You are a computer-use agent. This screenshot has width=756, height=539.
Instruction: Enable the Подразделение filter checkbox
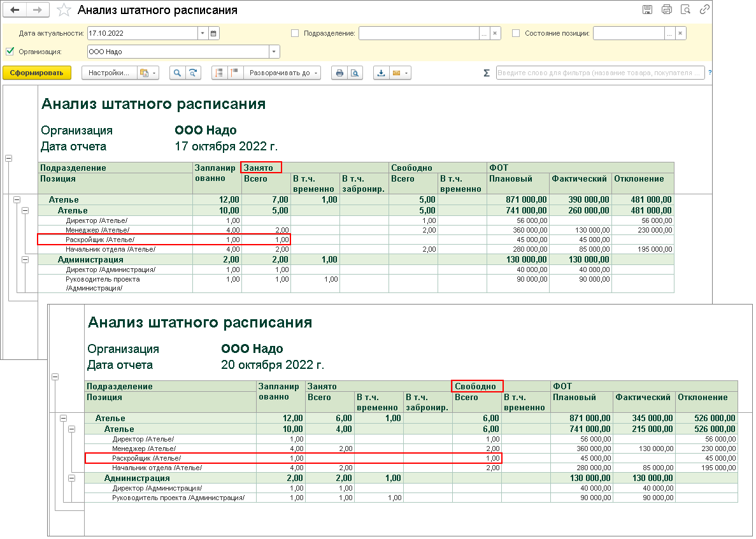[x=295, y=33]
